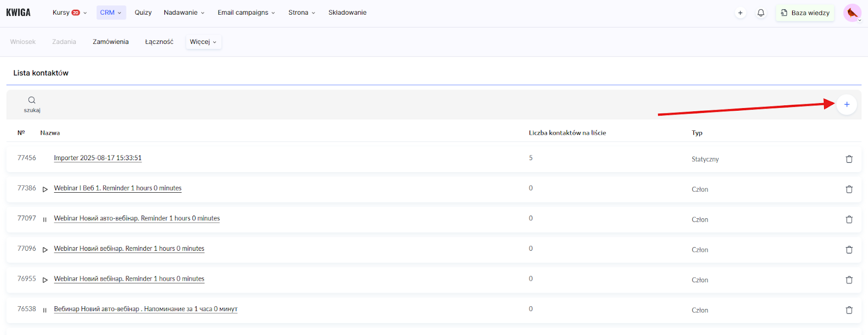Delete list number 77386 with trash icon
This screenshot has width=868, height=335.
849,189
